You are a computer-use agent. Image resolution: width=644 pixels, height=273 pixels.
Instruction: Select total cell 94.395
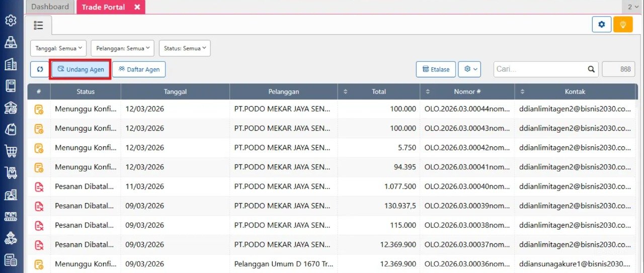379,167
